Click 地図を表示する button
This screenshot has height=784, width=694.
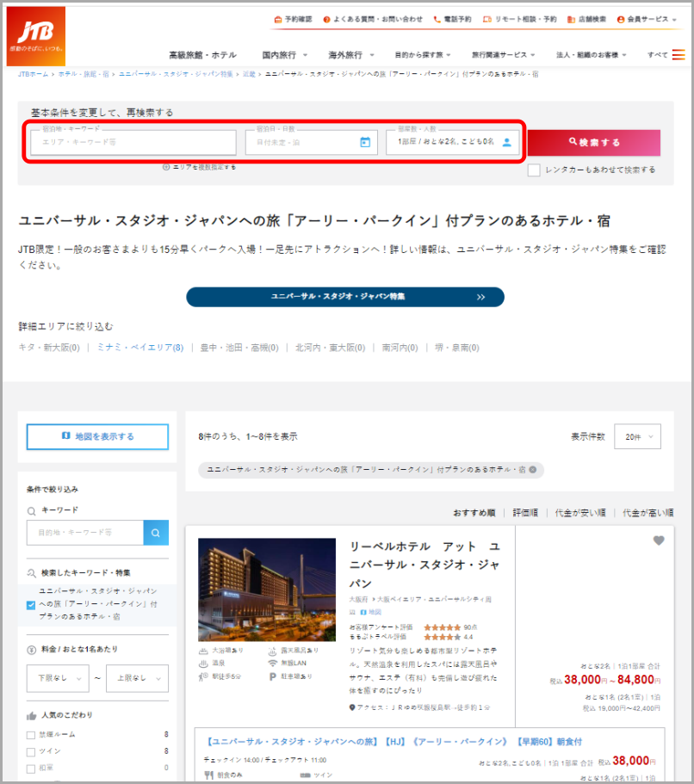pos(97,436)
